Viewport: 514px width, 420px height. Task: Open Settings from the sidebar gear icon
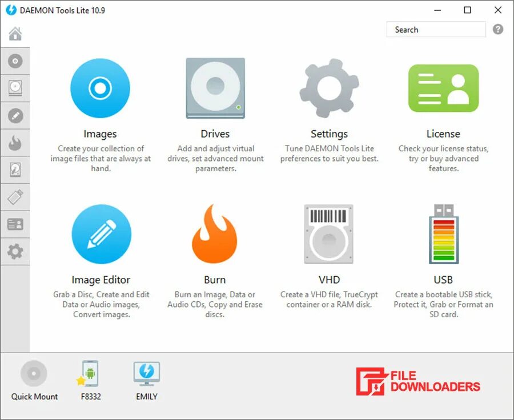point(15,252)
